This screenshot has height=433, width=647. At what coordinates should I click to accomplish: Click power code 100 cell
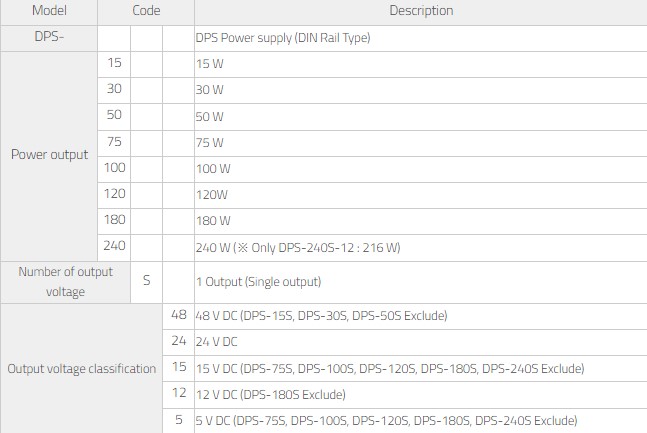(114, 168)
